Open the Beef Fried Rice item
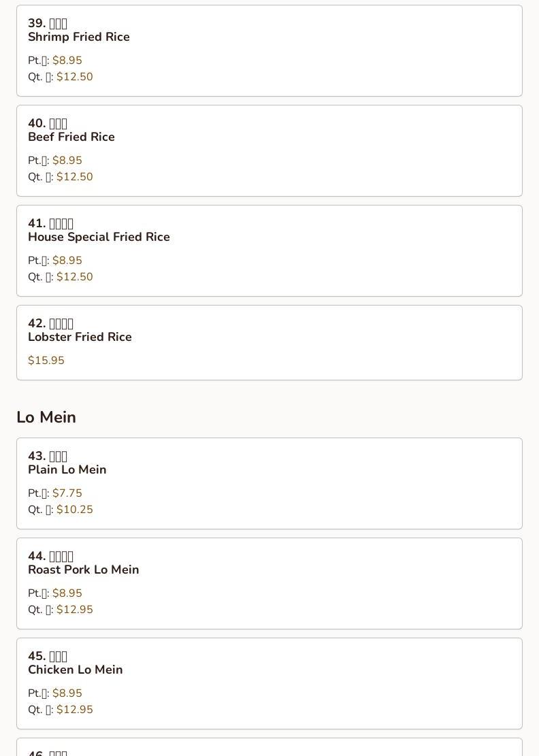 pyautogui.click(x=71, y=137)
